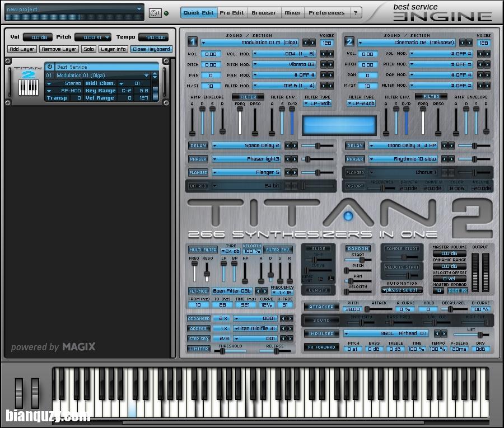The height and width of the screenshot is (428, 504).
Task: Step arranger 0001 preset arrows
Action: (x=286, y=318)
